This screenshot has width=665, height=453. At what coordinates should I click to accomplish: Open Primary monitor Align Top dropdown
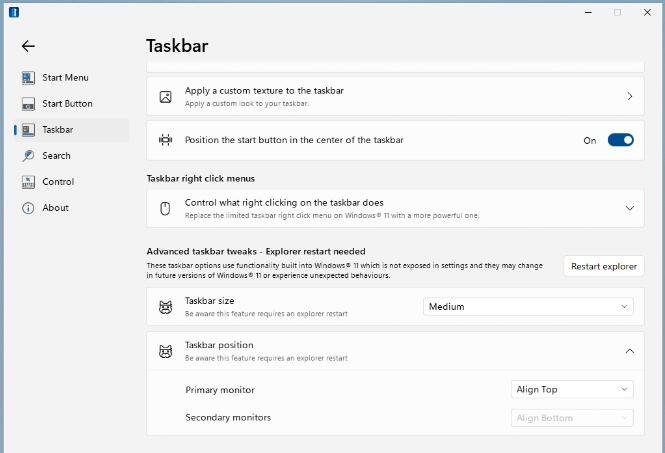tap(572, 389)
